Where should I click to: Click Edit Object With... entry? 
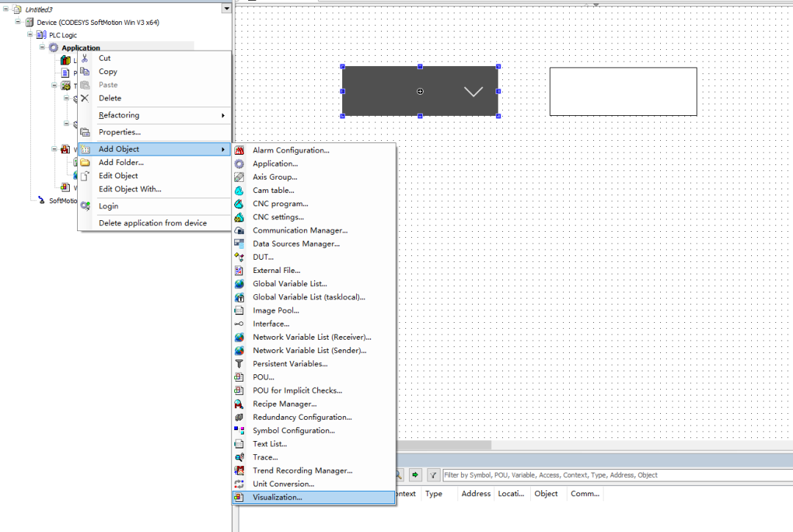click(155, 189)
